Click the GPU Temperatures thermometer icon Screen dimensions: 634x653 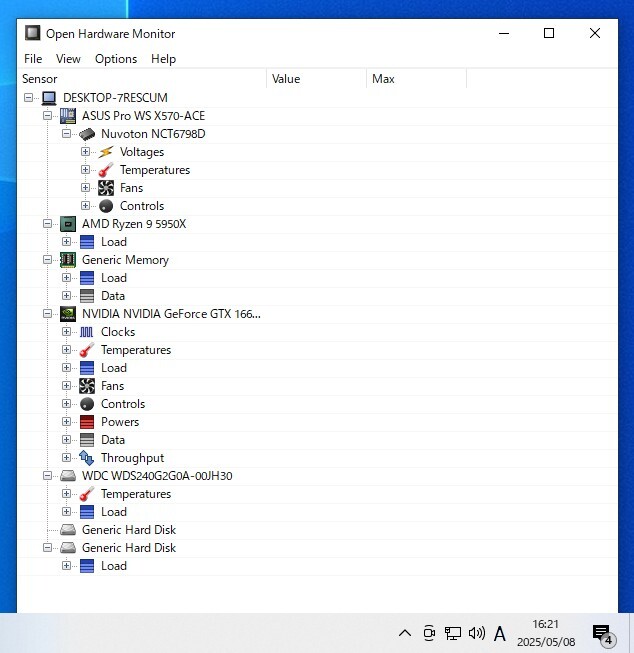(x=87, y=350)
